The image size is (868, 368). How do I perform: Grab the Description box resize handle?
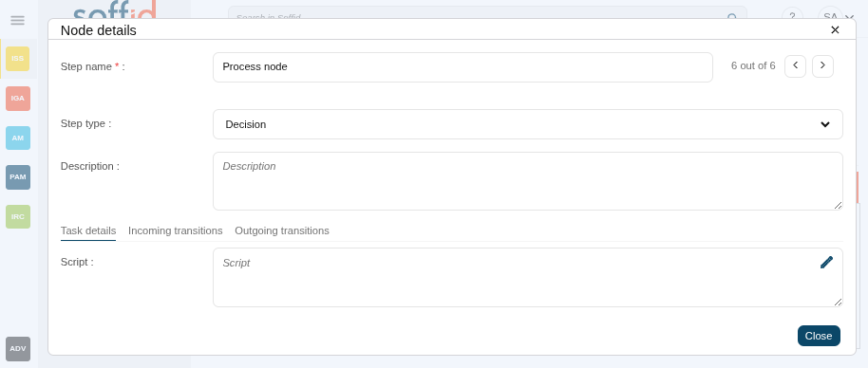tap(839, 206)
